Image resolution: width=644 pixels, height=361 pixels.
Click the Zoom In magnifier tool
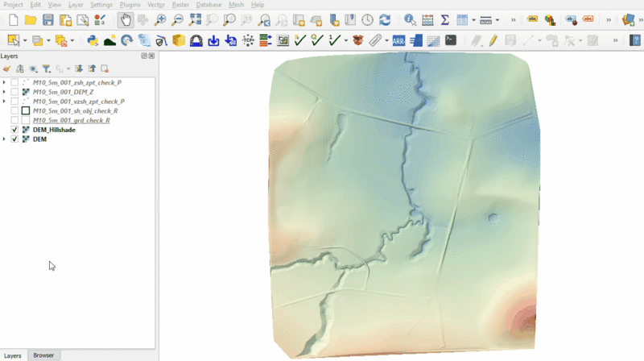click(160, 20)
